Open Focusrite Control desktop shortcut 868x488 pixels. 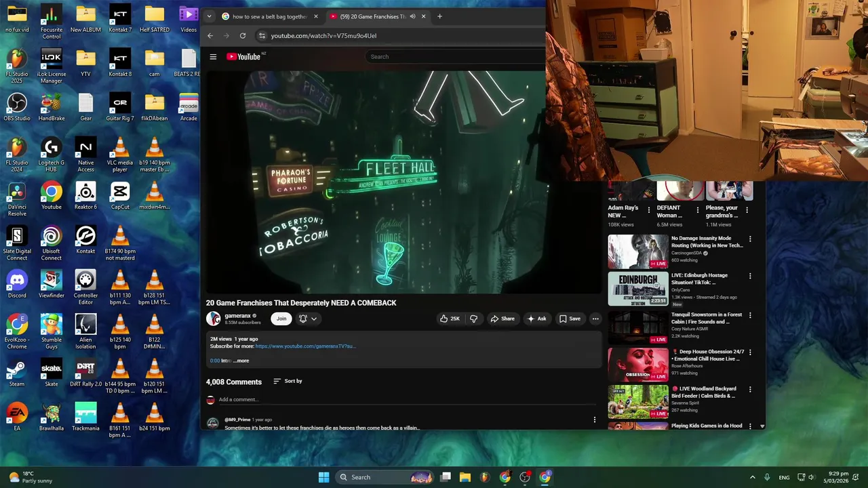point(52,22)
